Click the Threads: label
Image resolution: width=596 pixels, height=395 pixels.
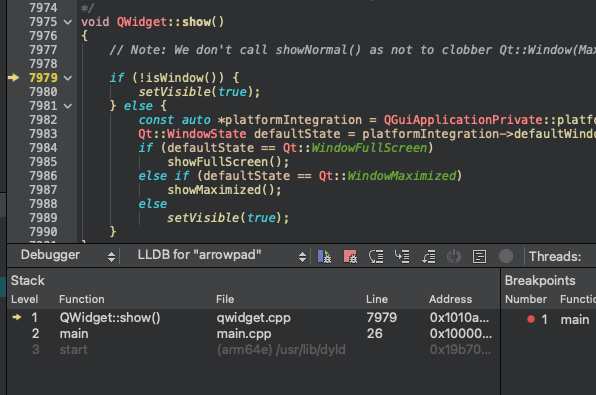point(555,256)
